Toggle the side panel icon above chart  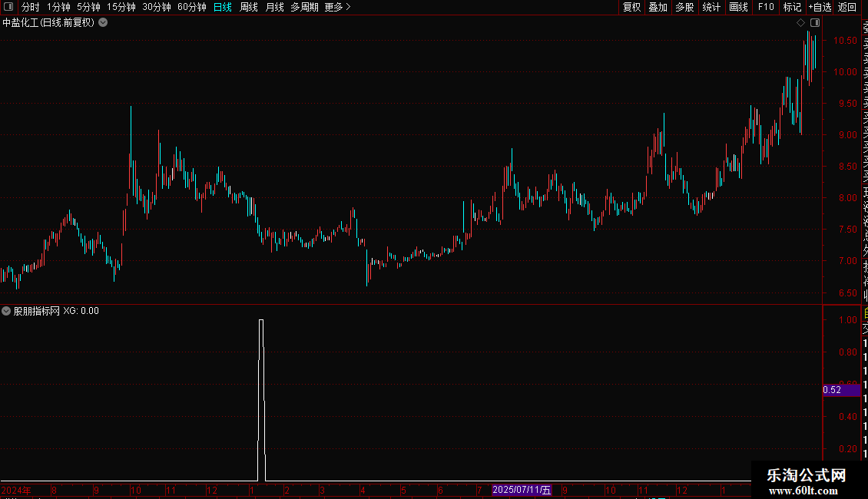click(815, 23)
